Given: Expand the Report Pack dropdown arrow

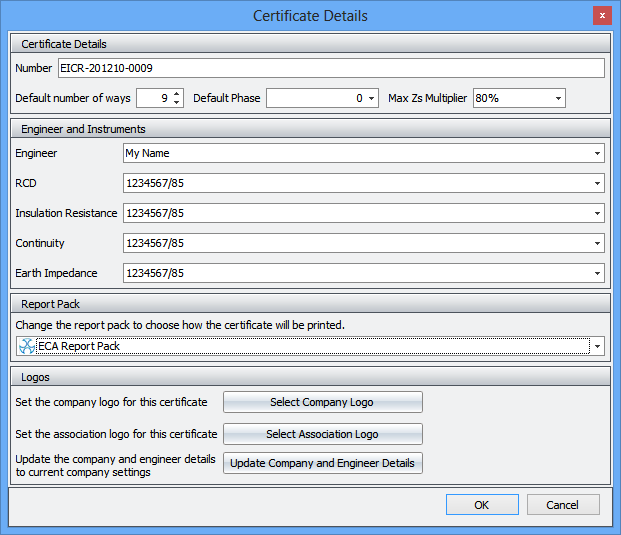Looking at the screenshot, I should point(597,346).
